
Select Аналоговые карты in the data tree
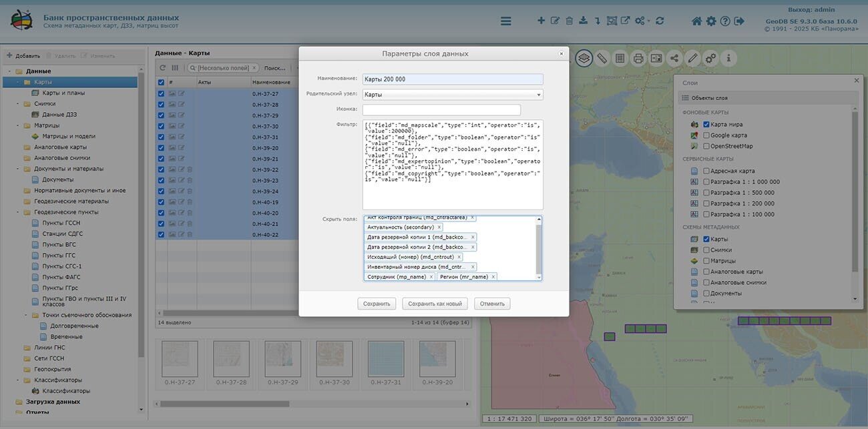tap(60, 147)
